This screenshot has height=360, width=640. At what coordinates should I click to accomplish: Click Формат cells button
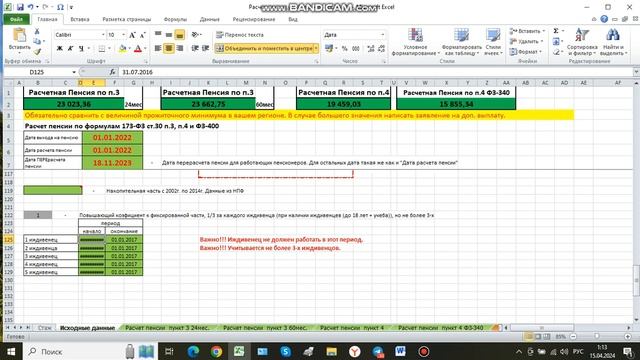pyautogui.click(x=526, y=52)
